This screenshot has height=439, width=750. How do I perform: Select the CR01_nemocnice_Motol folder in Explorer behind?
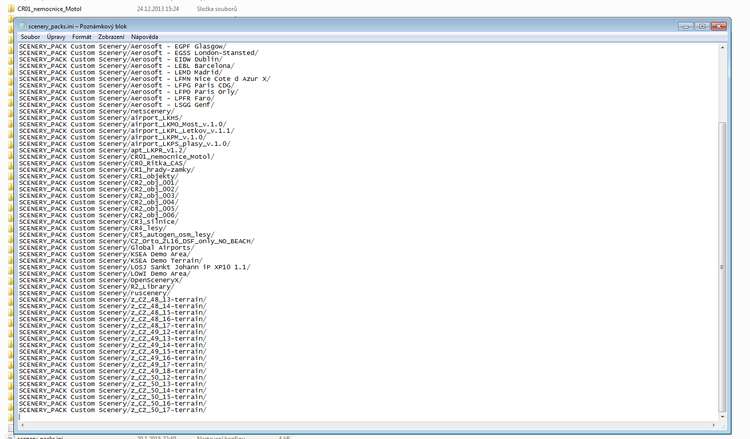pos(49,9)
